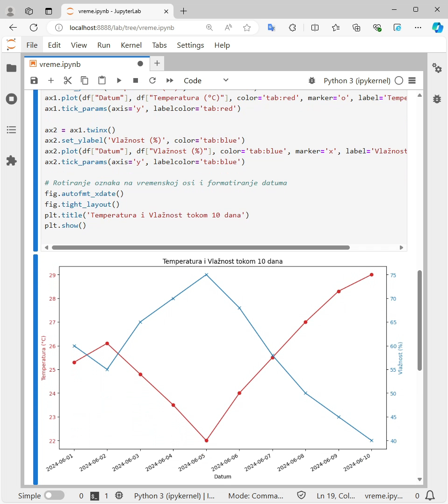Image resolution: width=448 pixels, height=504 pixels.
Task: Switch kernel via Python 3 (ipykernel) label
Action: pos(357,81)
